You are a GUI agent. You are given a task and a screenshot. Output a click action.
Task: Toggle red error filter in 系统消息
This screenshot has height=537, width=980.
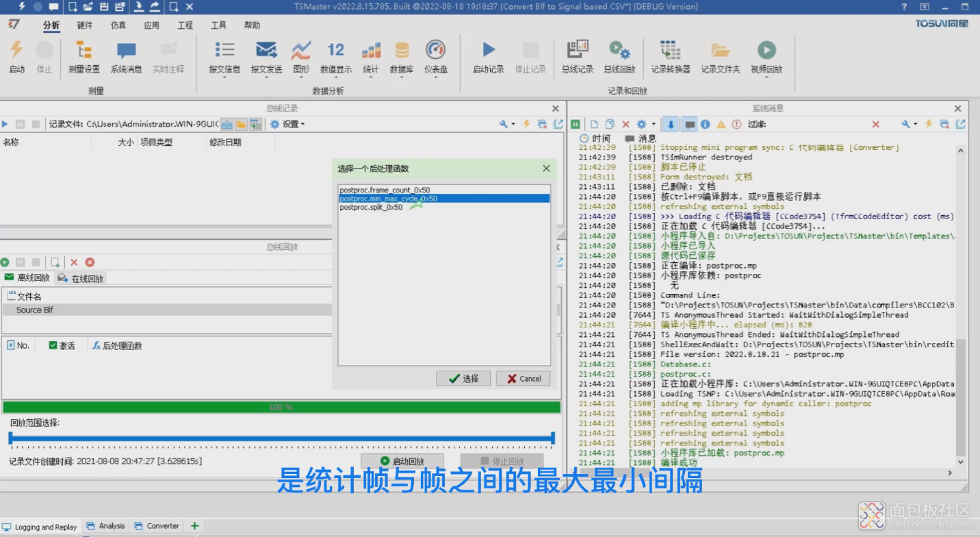coord(736,124)
